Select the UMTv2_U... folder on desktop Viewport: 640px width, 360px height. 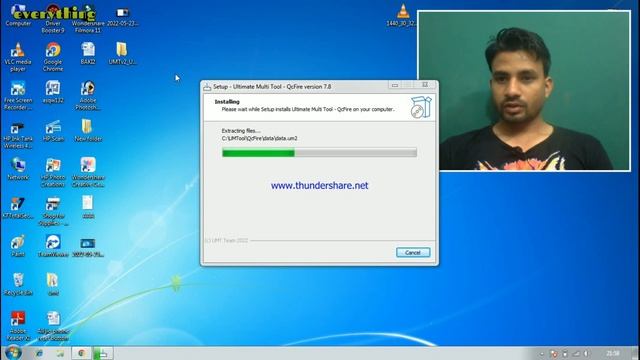click(122, 53)
